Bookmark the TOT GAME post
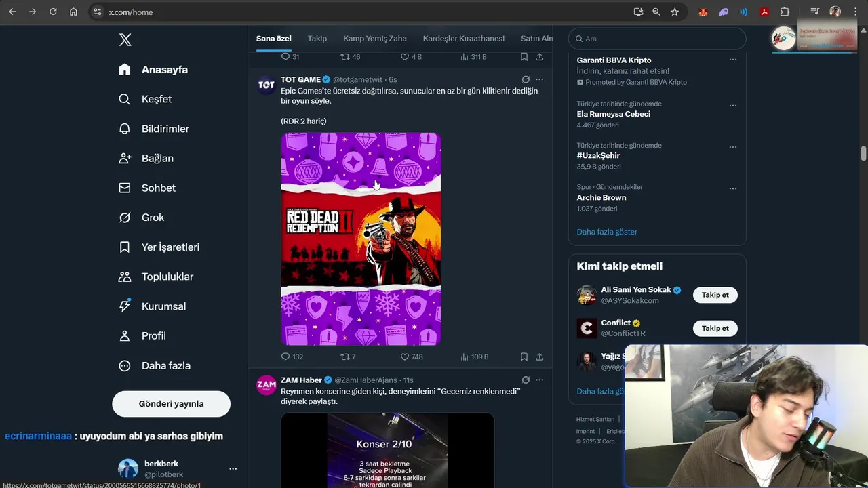The image size is (868, 488). [x=524, y=357]
